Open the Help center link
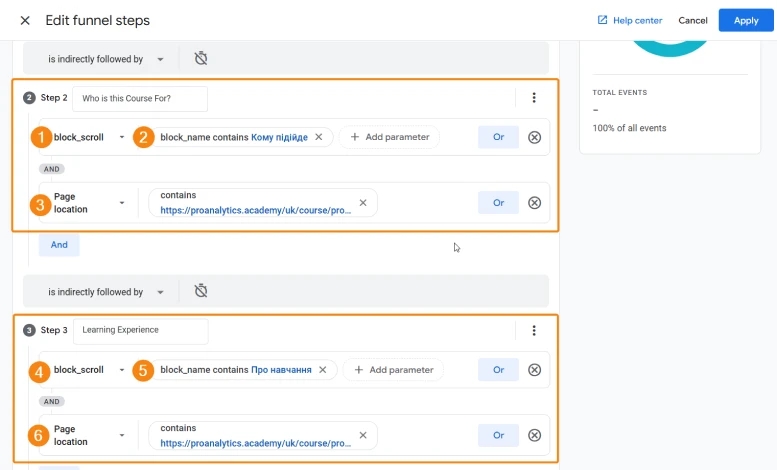This screenshot has width=777, height=470. (x=630, y=20)
